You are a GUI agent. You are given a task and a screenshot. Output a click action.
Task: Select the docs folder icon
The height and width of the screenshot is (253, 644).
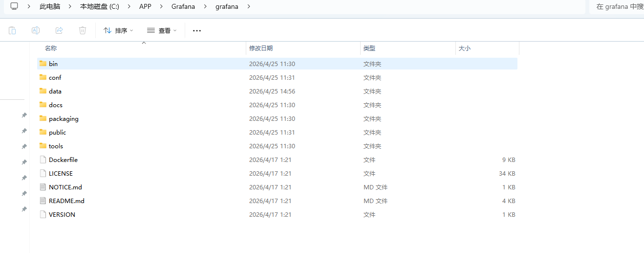43,105
